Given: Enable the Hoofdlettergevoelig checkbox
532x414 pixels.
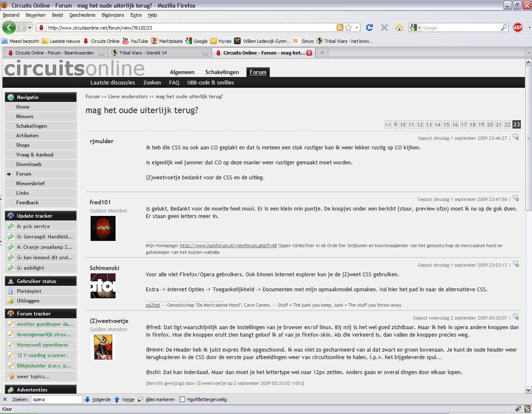Looking at the screenshot, I should click(182, 399).
